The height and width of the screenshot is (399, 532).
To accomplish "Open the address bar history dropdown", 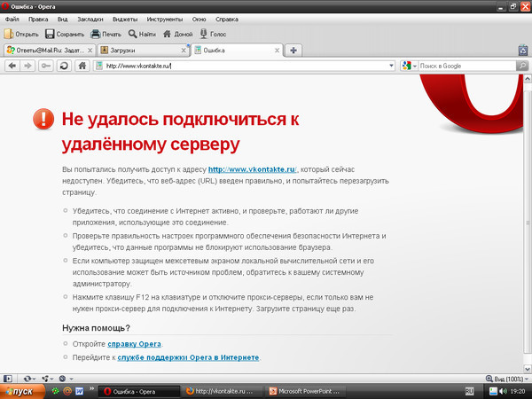I will point(391,66).
